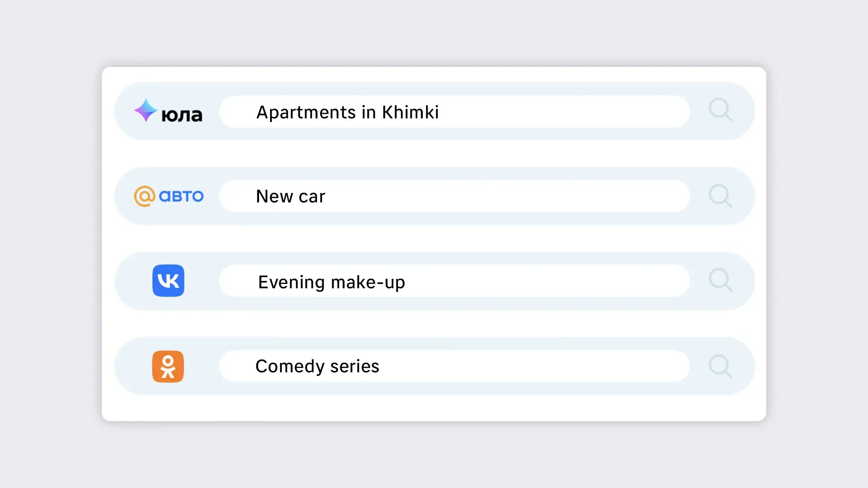The width and height of the screenshot is (868, 488).
Task: Select the 'Comedy series' query text
Action: point(317,366)
